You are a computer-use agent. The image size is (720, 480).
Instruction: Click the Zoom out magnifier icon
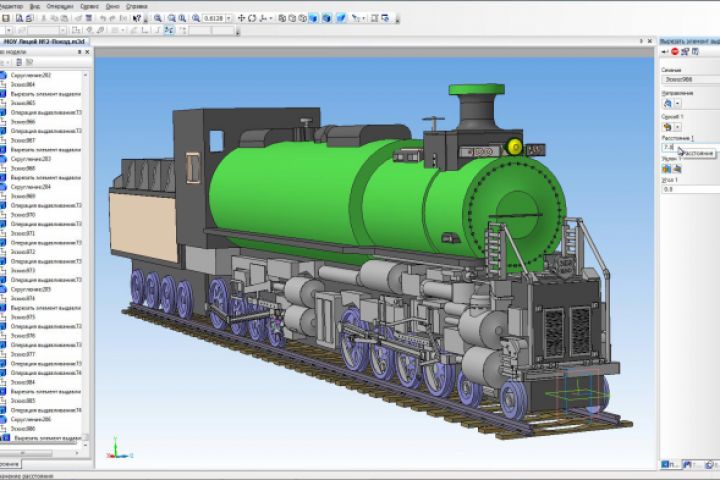pyautogui.click(x=182, y=18)
